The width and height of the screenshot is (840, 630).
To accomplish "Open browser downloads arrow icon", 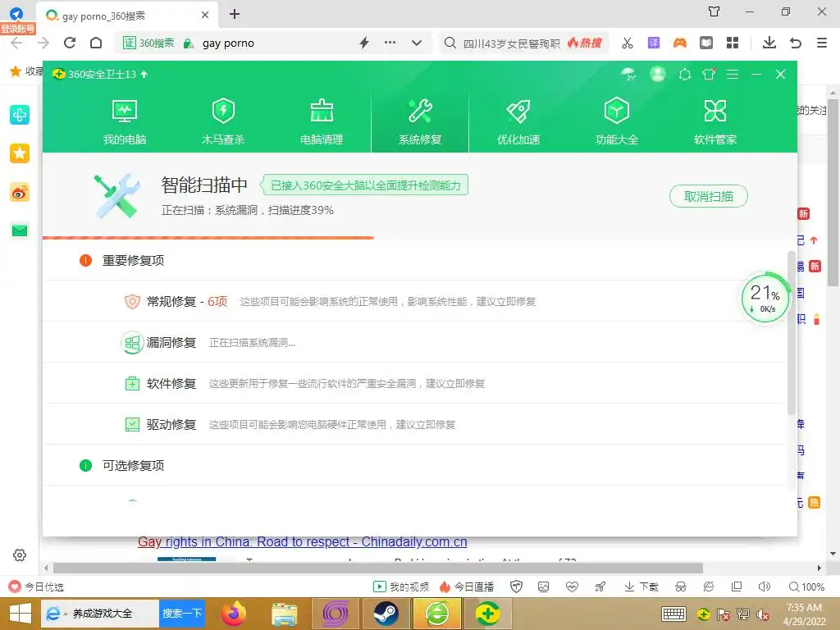I will click(x=769, y=43).
